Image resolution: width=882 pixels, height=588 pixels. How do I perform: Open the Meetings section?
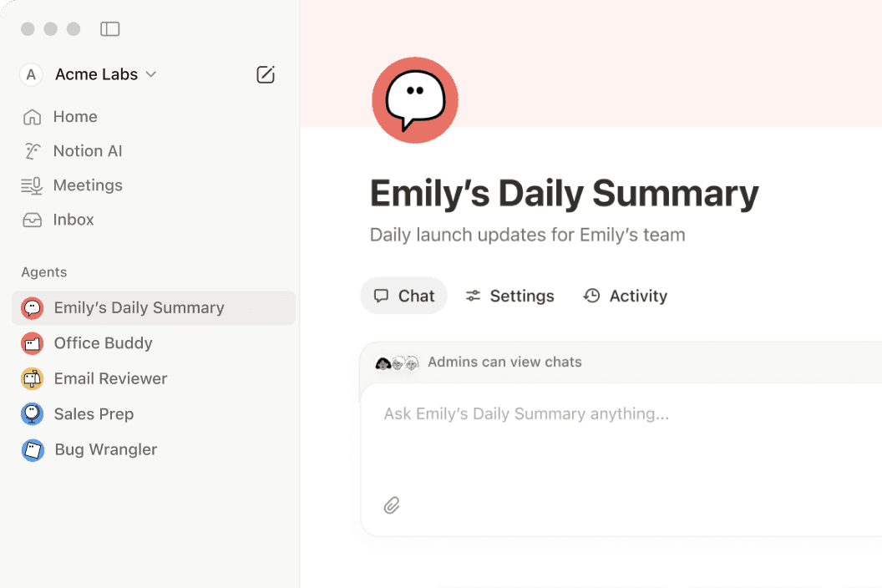tap(88, 185)
